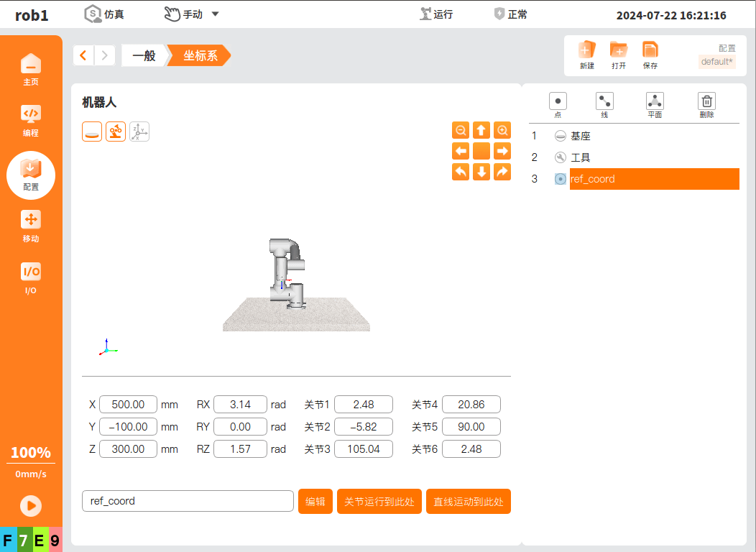The height and width of the screenshot is (552, 756).
Task: Select the base (基座) tree item
Action: (580, 136)
